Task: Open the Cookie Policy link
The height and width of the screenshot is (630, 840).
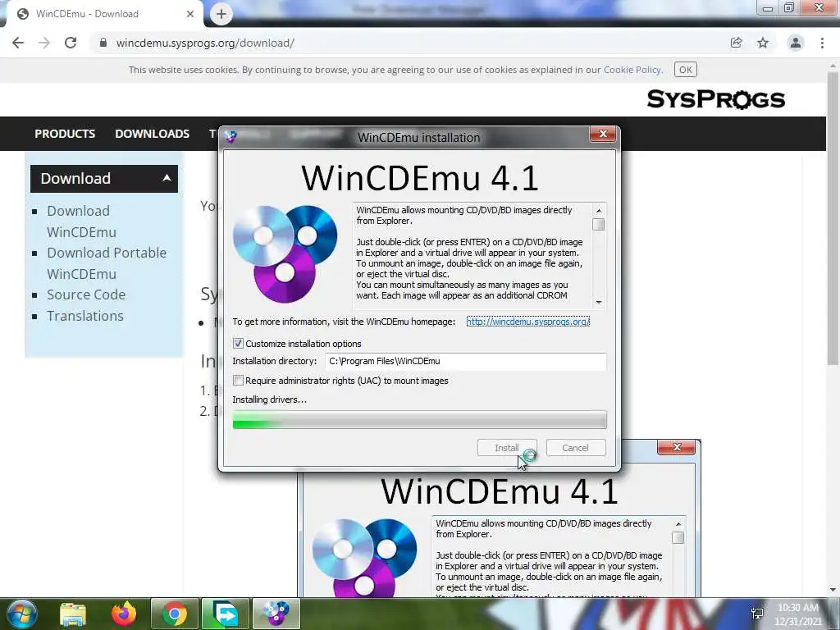Action: point(632,70)
